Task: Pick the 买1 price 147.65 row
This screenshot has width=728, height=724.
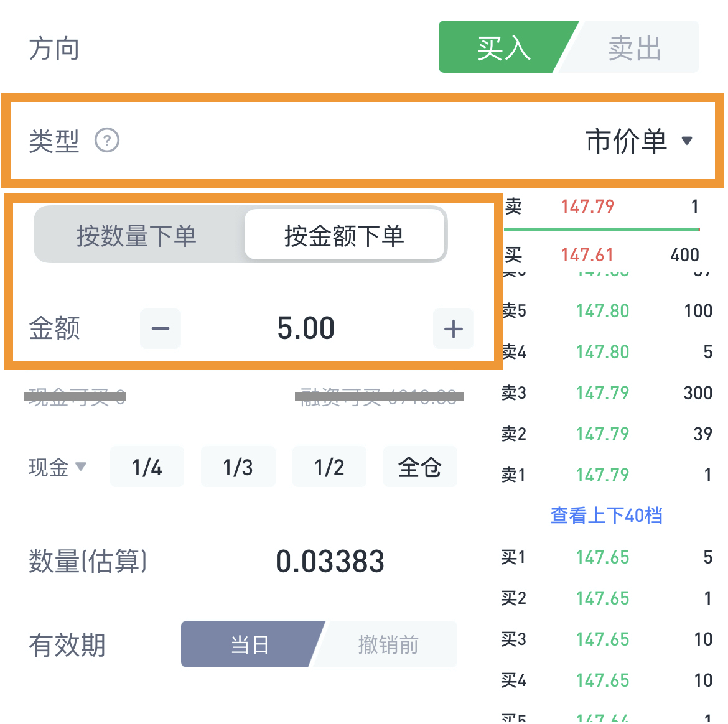Action: [602, 557]
